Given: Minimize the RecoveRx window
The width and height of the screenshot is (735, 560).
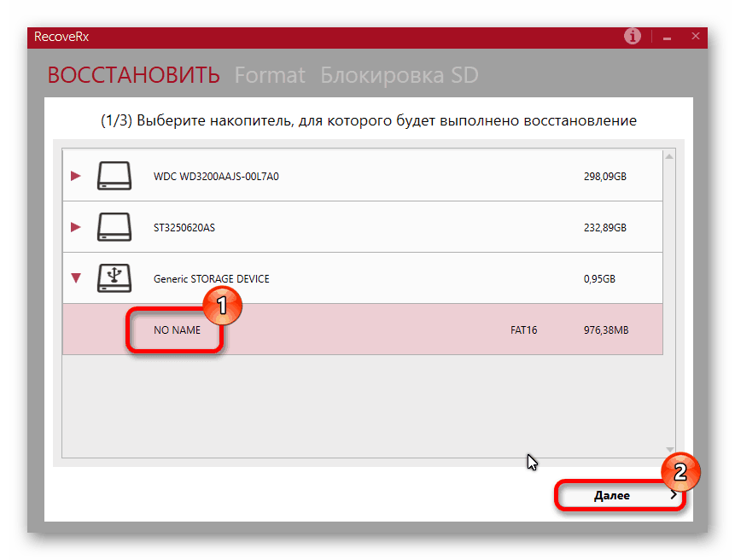Looking at the screenshot, I should [x=667, y=38].
